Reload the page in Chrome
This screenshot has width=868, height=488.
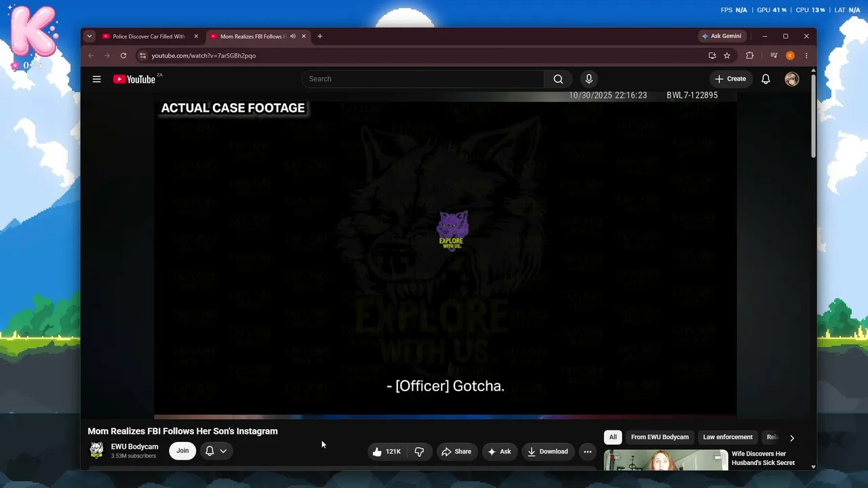(123, 56)
